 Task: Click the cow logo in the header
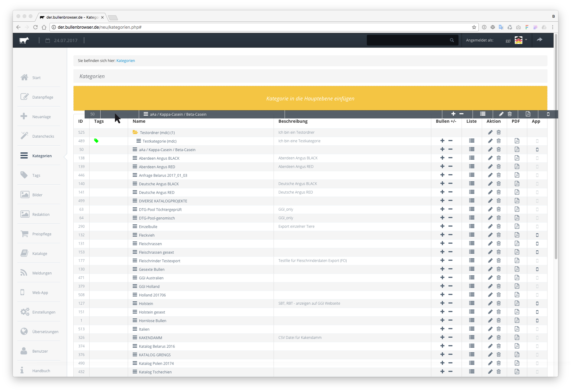point(24,40)
